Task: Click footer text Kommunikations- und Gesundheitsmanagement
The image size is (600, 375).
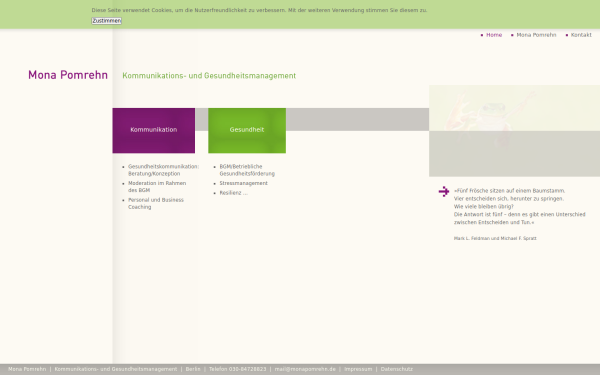Action: point(116,369)
